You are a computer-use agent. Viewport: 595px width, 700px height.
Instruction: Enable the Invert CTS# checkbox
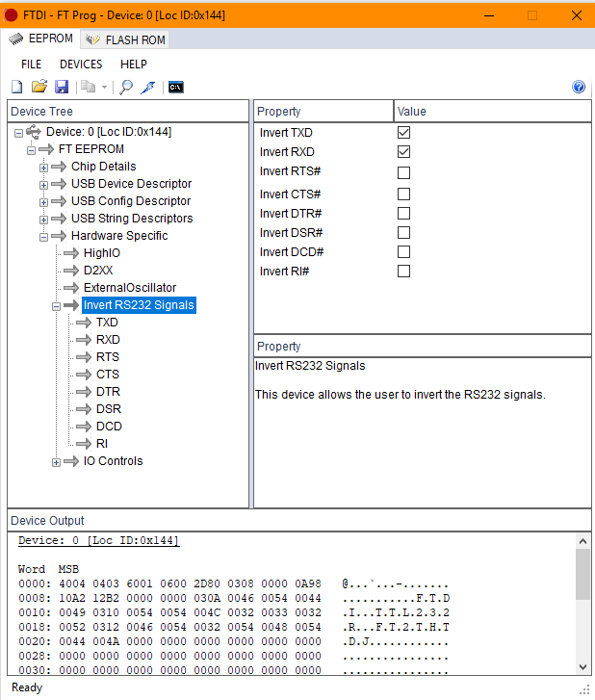click(404, 194)
